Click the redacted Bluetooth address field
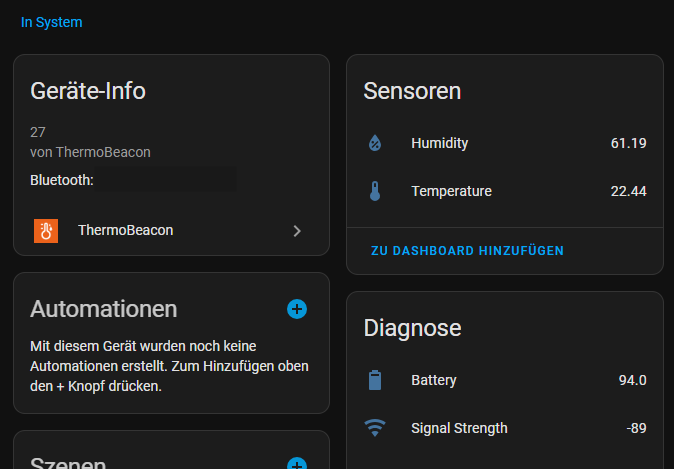 (x=165, y=180)
